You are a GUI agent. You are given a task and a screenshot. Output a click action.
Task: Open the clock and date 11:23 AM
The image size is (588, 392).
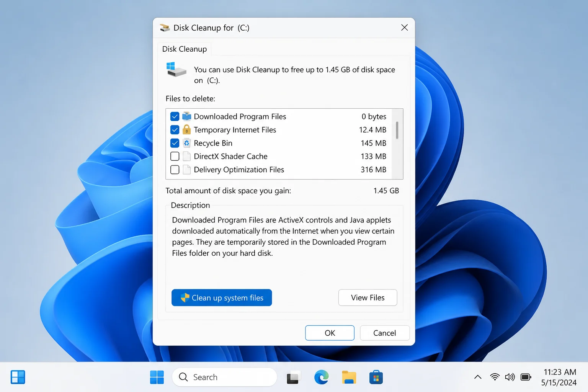click(x=559, y=377)
